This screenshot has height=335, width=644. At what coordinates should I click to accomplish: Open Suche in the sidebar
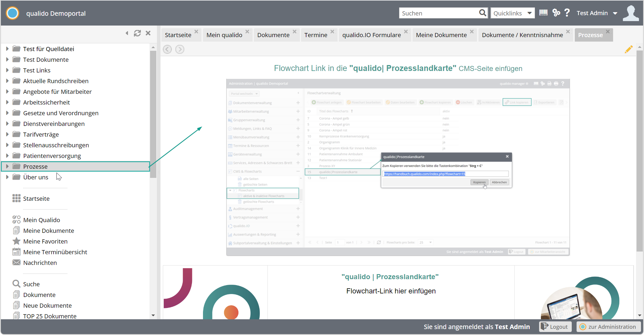(x=26, y=284)
